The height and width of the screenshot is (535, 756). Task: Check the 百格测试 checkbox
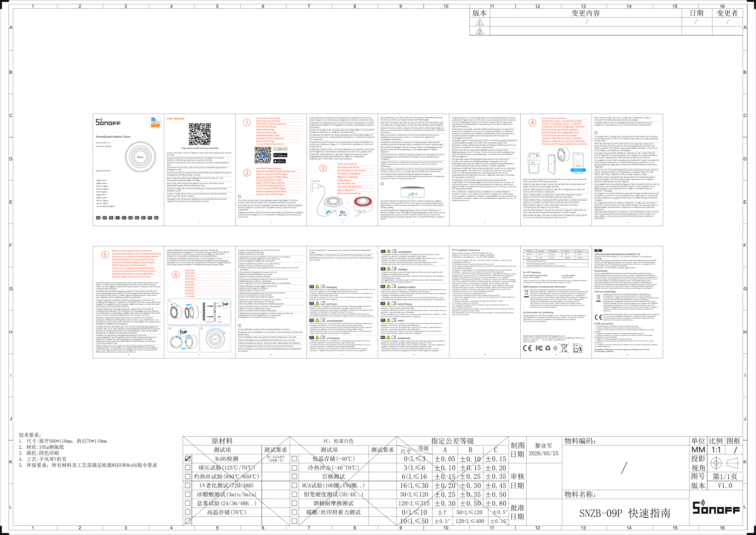(294, 476)
